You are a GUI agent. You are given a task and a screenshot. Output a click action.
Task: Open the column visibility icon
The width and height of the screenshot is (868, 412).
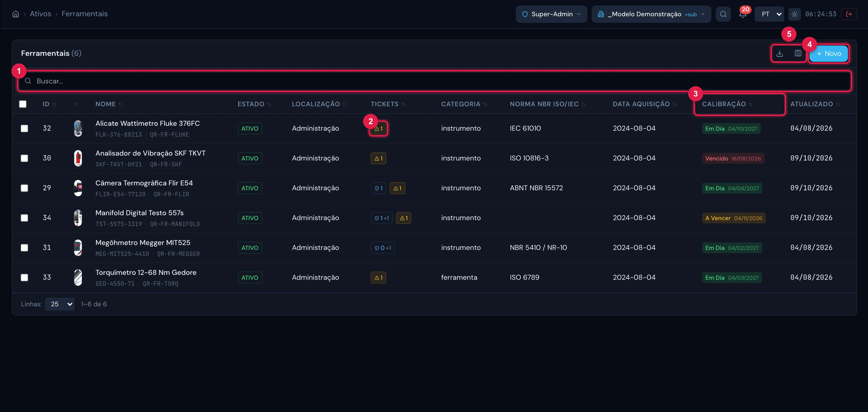798,53
